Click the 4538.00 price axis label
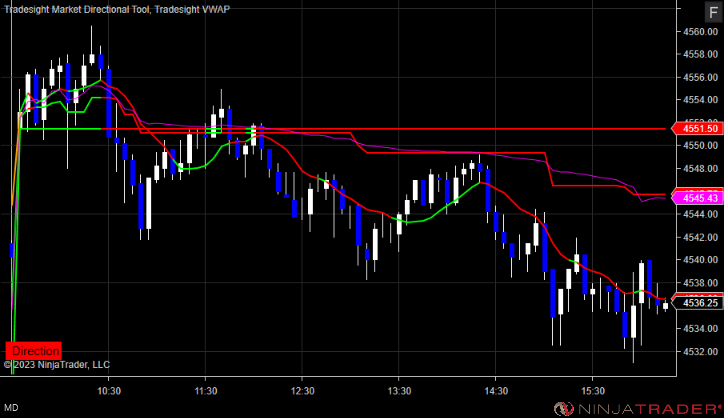 [700, 283]
